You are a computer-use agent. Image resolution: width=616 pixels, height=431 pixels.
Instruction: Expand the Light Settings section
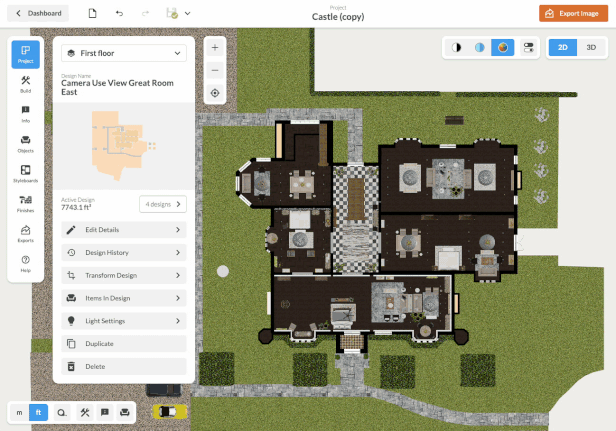click(x=123, y=321)
